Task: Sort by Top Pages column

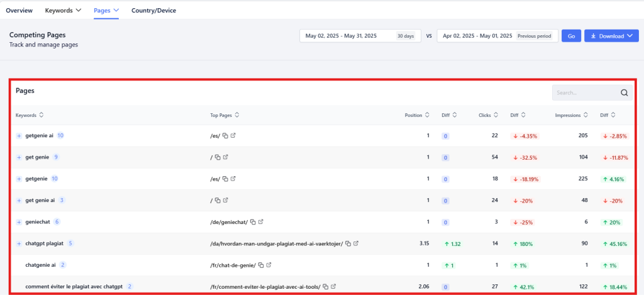Action: tap(237, 115)
